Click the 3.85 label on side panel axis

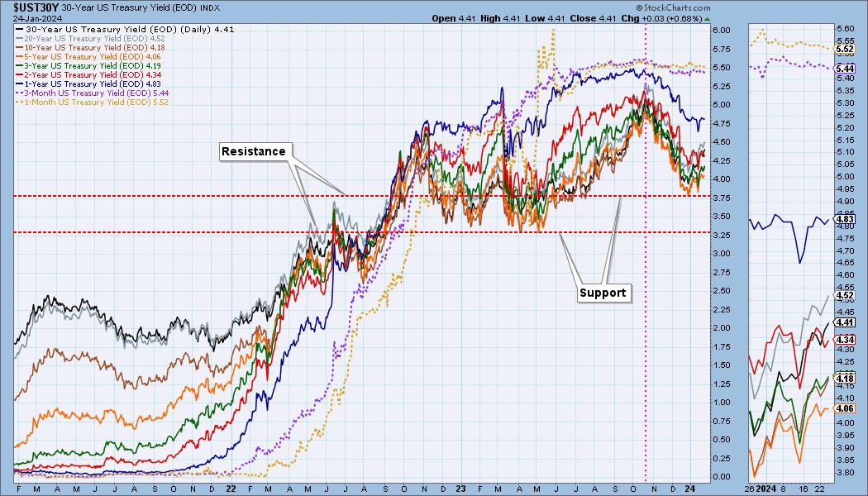846,460
